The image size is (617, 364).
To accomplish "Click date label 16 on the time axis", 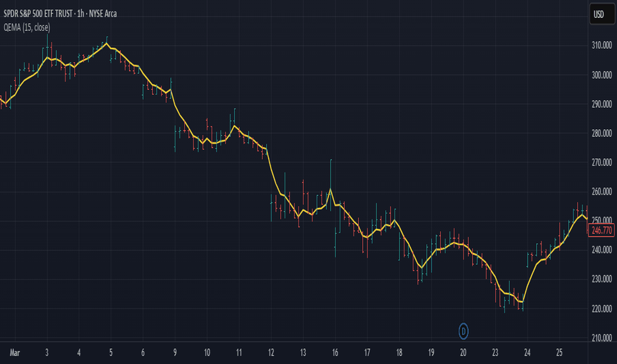I will click(x=335, y=353).
